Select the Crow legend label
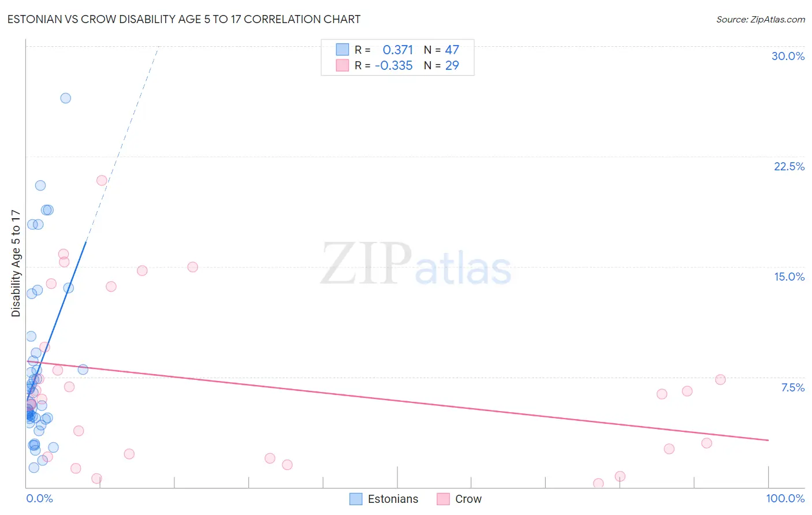This screenshot has width=812, height=515. (x=468, y=499)
